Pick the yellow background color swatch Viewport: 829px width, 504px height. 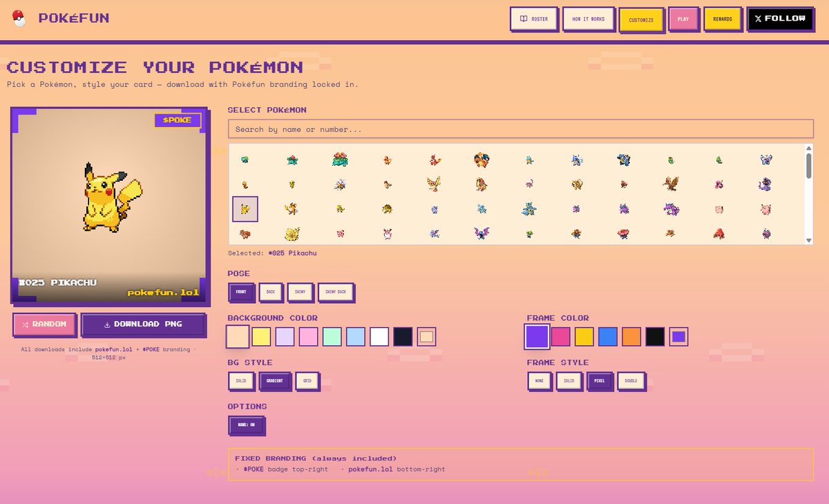[x=261, y=337]
